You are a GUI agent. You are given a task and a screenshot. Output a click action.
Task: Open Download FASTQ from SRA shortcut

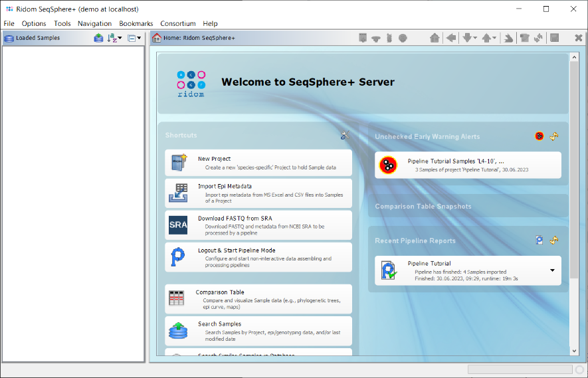click(x=258, y=225)
